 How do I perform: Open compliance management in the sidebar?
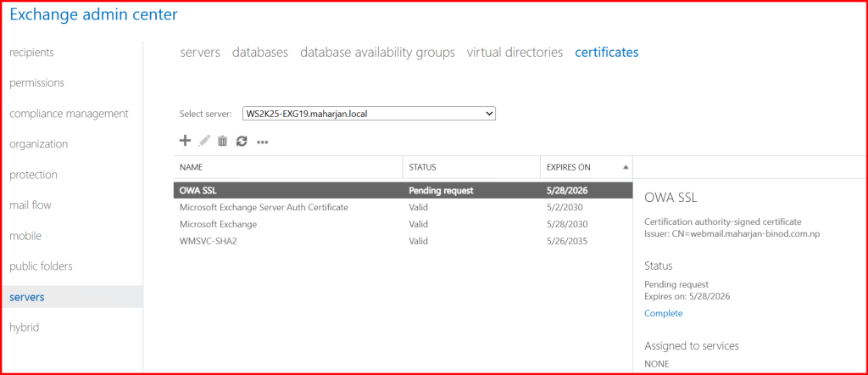coord(69,114)
